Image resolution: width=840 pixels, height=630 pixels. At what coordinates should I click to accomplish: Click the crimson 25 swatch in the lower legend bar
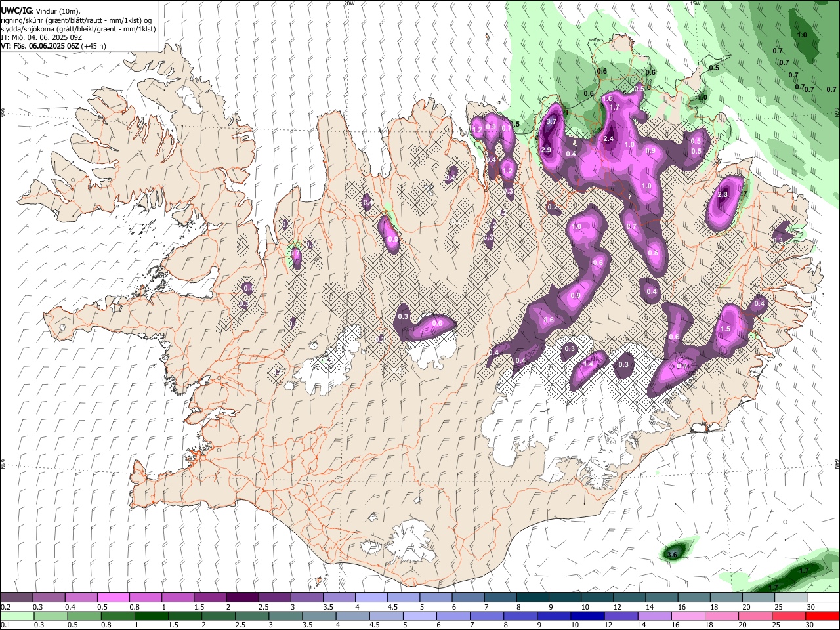pyautogui.click(x=789, y=616)
